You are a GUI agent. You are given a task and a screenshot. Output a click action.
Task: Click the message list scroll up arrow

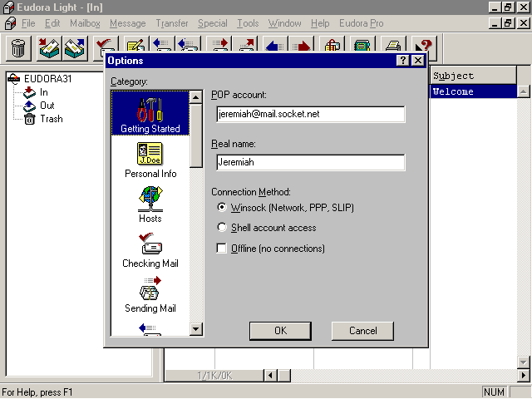click(x=523, y=91)
